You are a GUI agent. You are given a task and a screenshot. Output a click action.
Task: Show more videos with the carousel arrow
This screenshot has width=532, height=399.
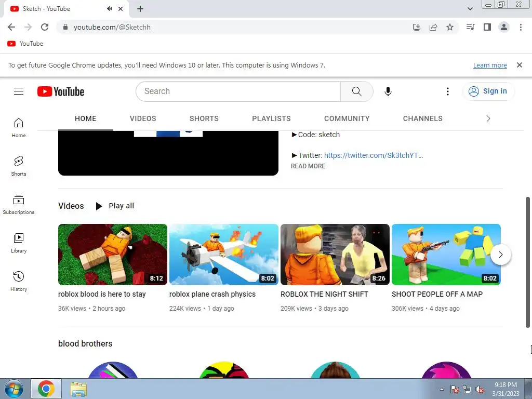(500, 255)
